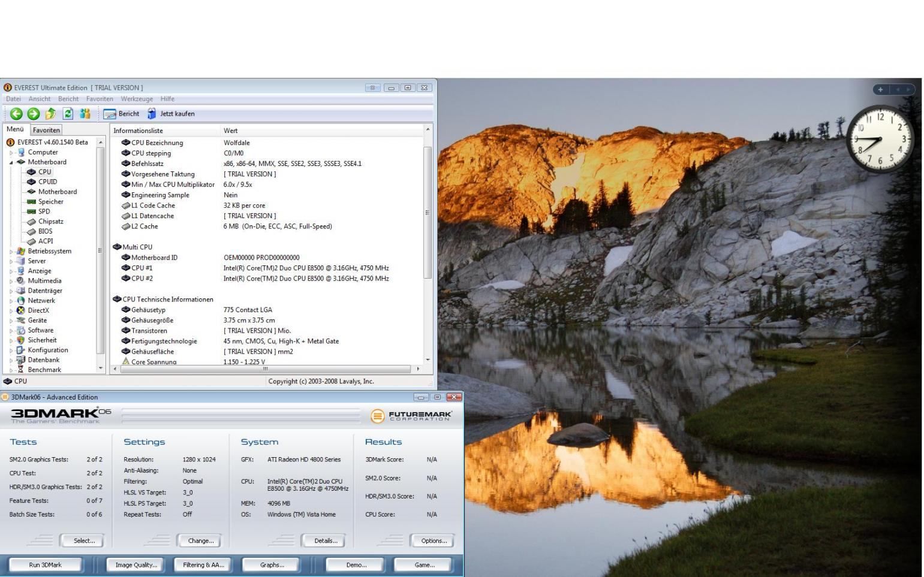Expand the Geräte tree node
Viewport: 924px width, 577px height.
point(11,321)
